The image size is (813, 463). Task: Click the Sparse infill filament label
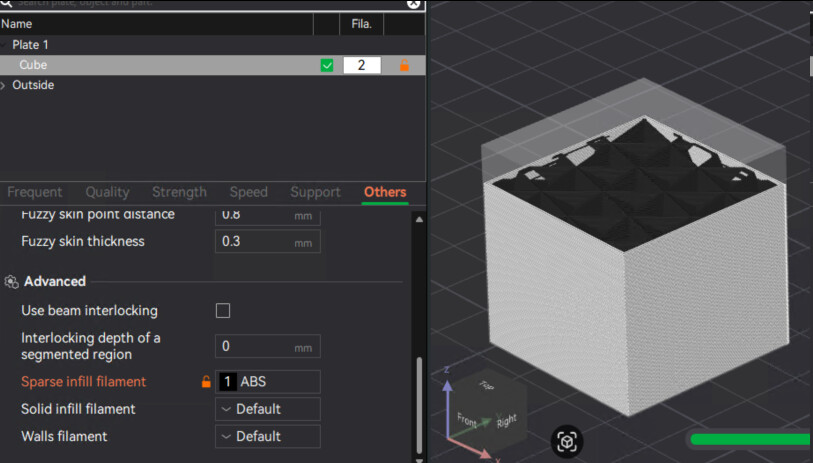point(83,382)
